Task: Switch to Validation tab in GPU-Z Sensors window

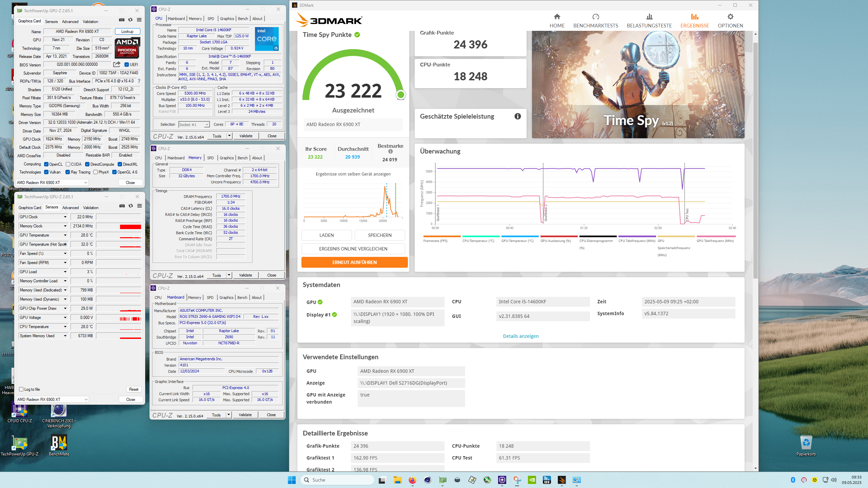Action: 91,207
